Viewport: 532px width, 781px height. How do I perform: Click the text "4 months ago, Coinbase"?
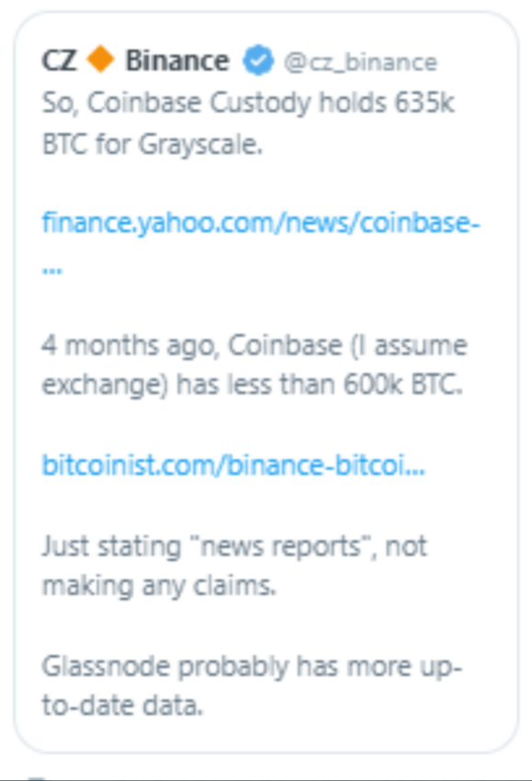[x=192, y=345]
